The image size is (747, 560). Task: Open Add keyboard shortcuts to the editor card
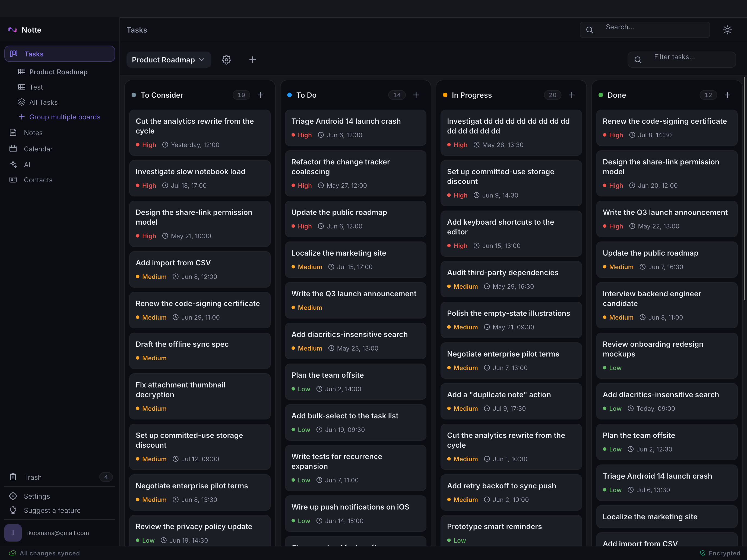(511, 234)
